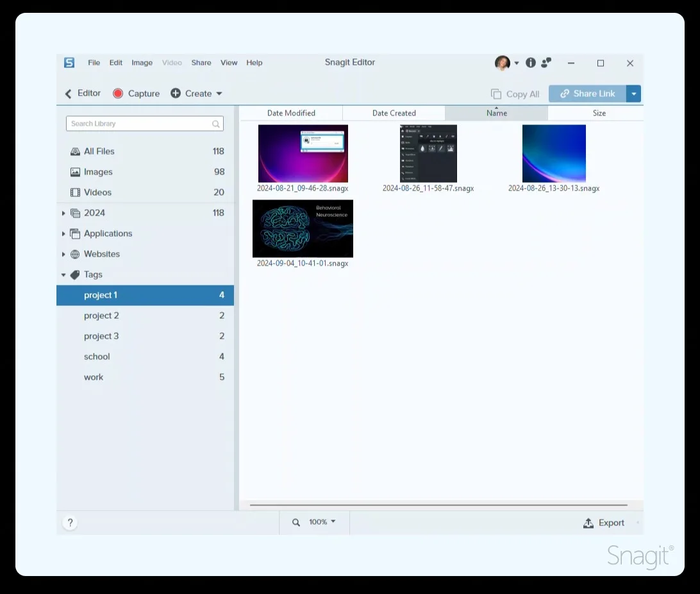Viewport: 700px width, 594px height.
Task: Collapse the Tags section
Action: [x=63, y=275]
